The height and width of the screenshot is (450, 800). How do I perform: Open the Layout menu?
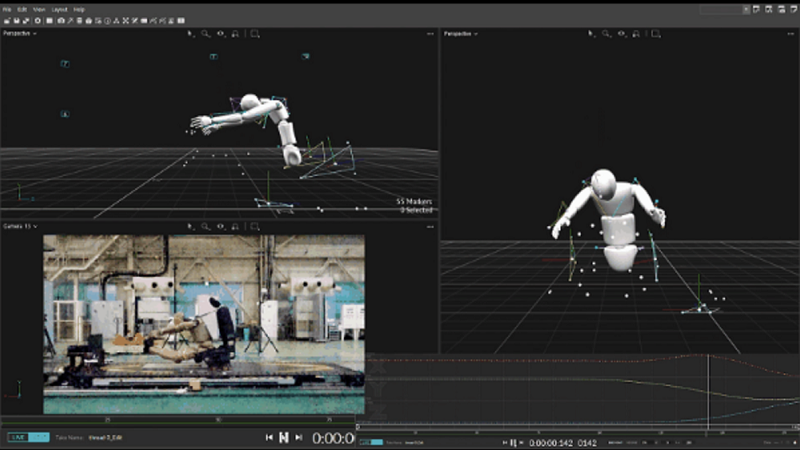(x=58, y=9)
